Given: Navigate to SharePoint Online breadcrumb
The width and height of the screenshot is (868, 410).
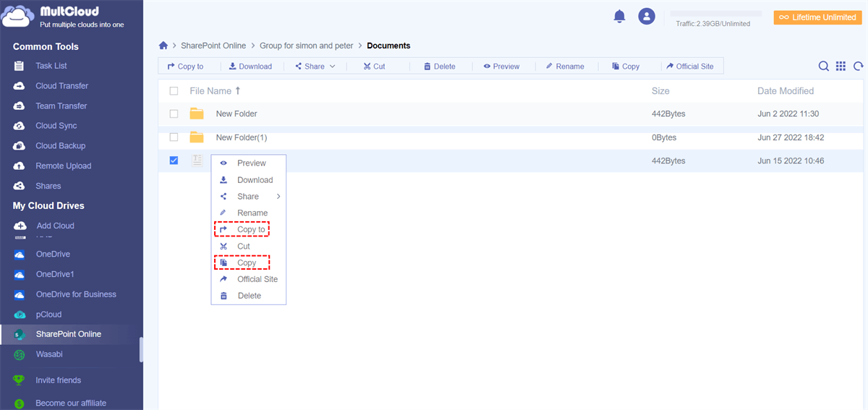Looking at the screenshot, I should click(213, 46).
